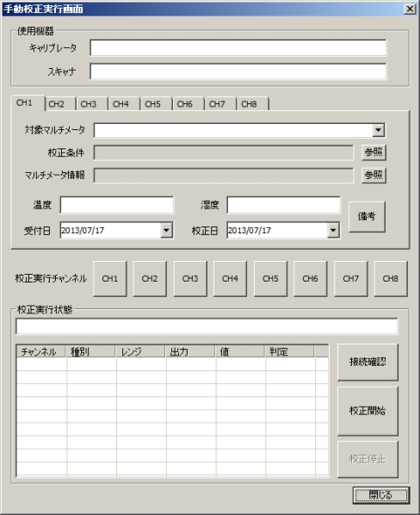Open the 備考 remarks button
This screenshot has width=420, height=515.
pyautogui.click(x=367, y=216)
